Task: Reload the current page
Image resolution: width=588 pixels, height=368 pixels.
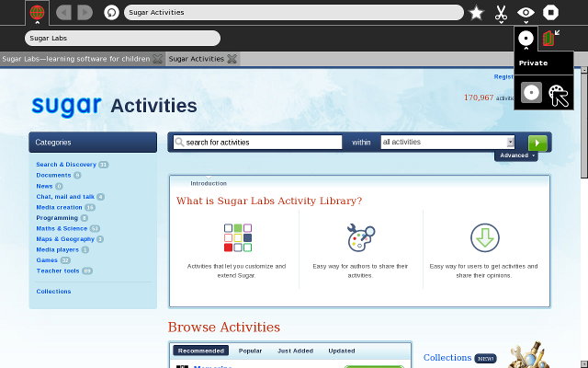Action: [x=111, y=13]
